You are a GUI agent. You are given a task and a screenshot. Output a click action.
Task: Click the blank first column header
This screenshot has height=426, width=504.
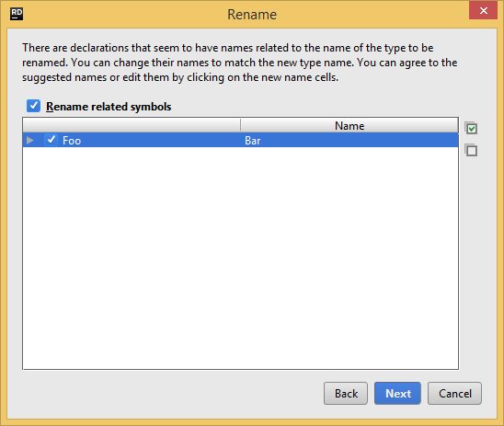pyautogui.click(x=132, y=125)
